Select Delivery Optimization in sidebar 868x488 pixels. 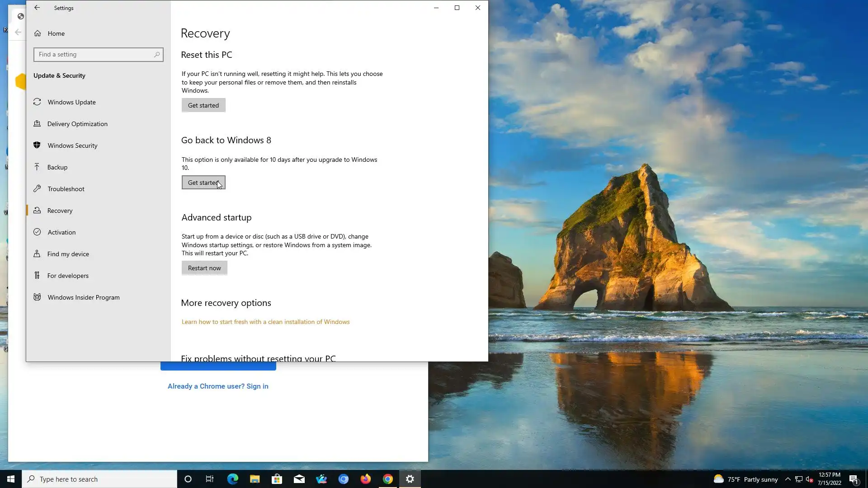click(x=77, y=124)
